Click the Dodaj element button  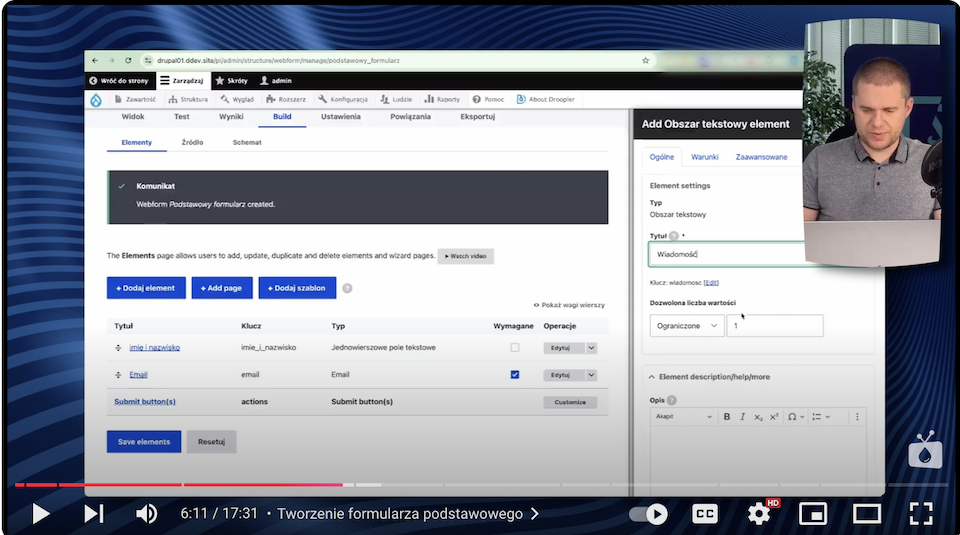coord(146,288)
